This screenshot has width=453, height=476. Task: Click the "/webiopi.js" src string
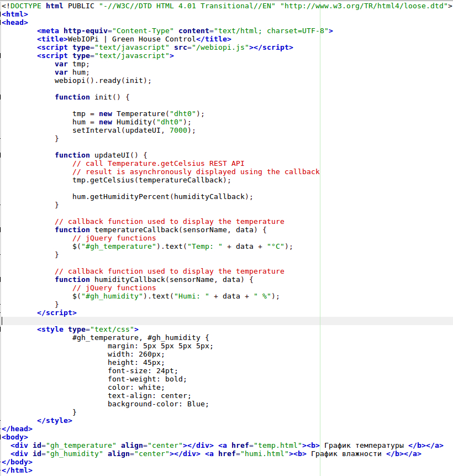[x=220, y=48]
